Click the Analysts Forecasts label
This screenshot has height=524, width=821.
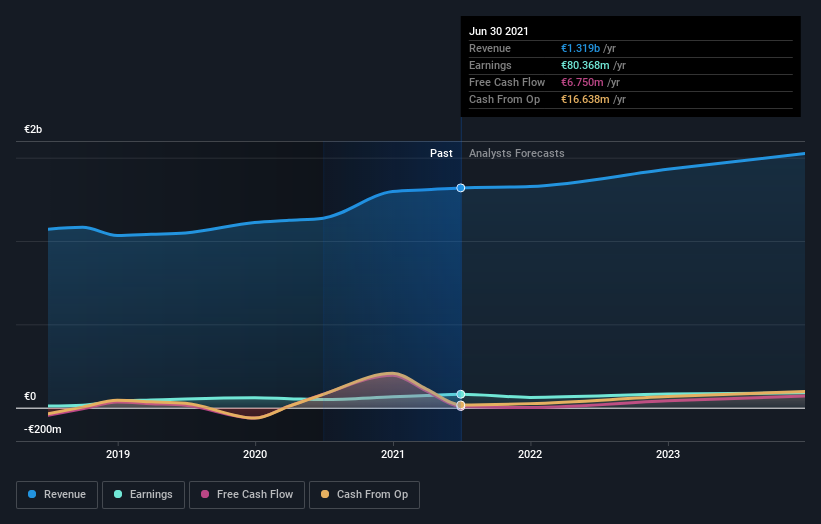[x=517, y=153]
